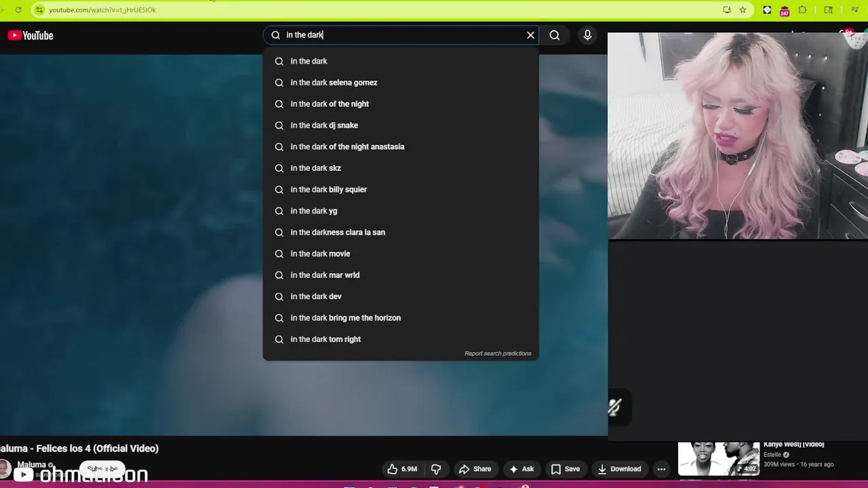Open more actions three-dot menu
Viewport: 868px width, 488px height.
click(x=661, y=469)
